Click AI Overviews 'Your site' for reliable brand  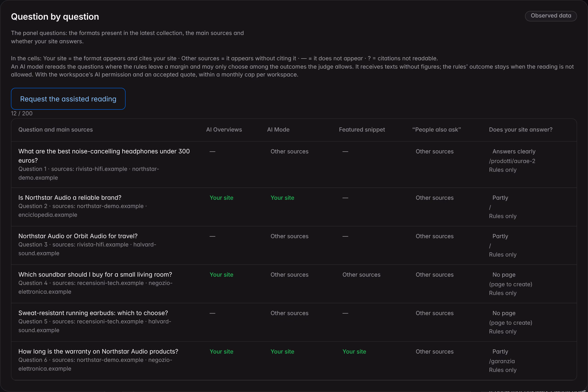click(221, 198)
